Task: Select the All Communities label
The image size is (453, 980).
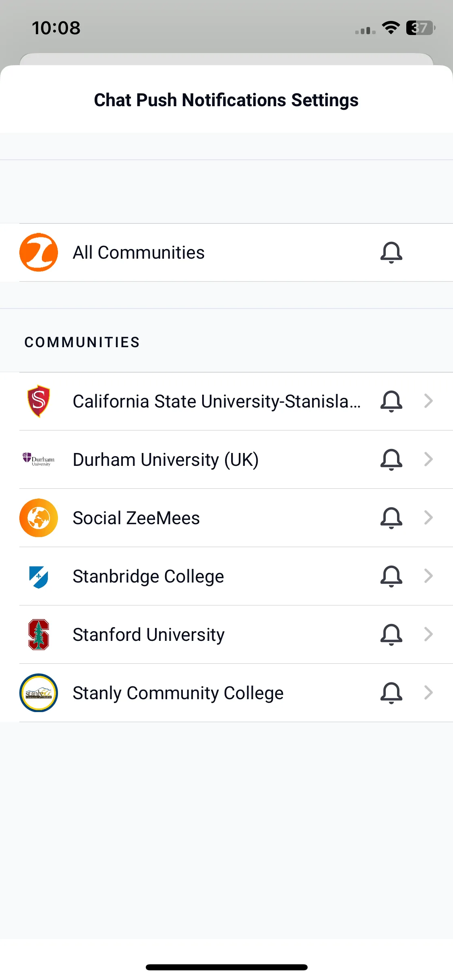Action: pos(139,253)
